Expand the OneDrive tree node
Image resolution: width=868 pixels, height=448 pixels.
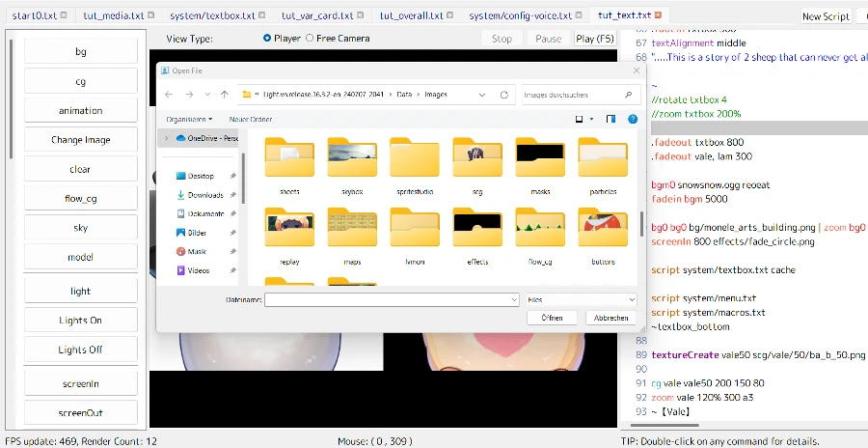coord(166,138)
